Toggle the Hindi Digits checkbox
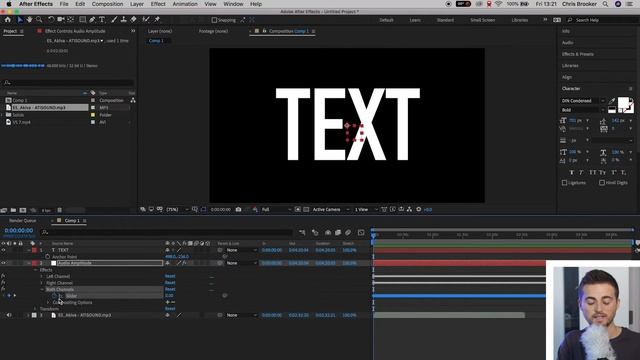The image size is (640, 360). 602,183
